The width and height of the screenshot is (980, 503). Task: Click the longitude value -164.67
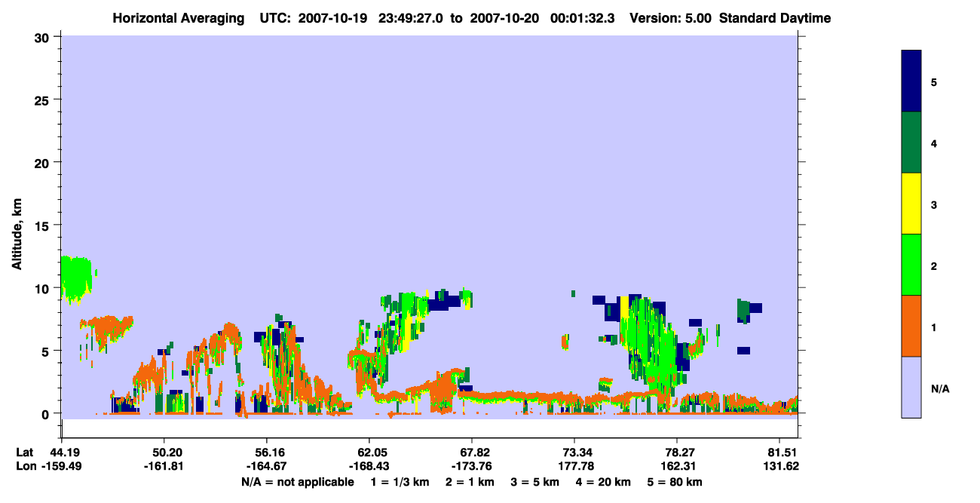click(267, 466)
